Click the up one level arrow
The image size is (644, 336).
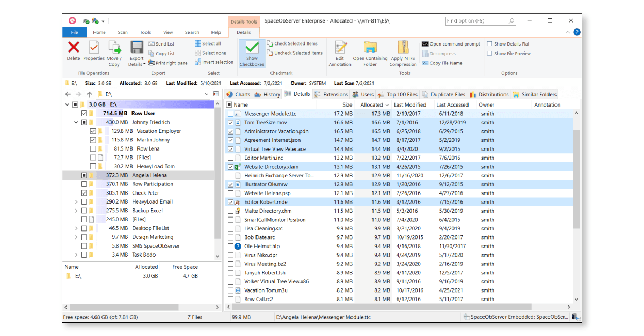click(90, 94)
